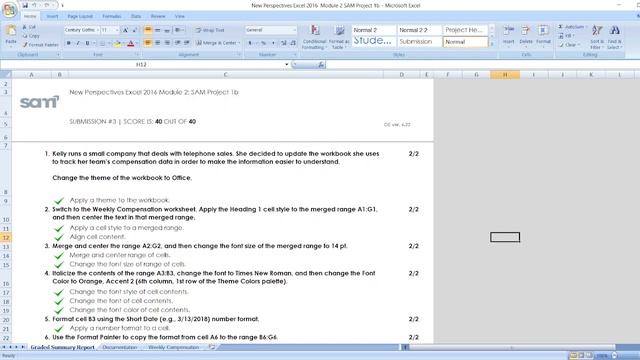Open the Formulas ribbon tab

point(112,16)
